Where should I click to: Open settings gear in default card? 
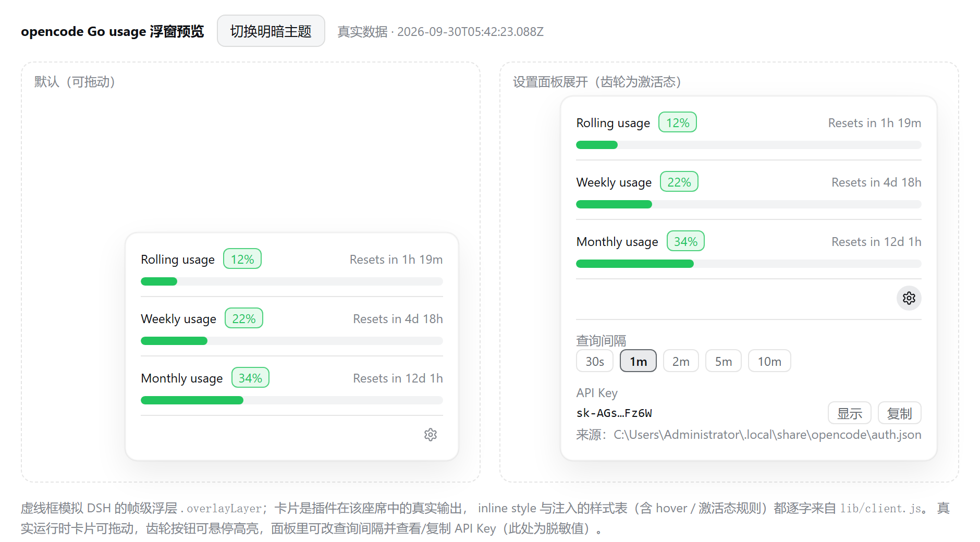tap(431, 435)
